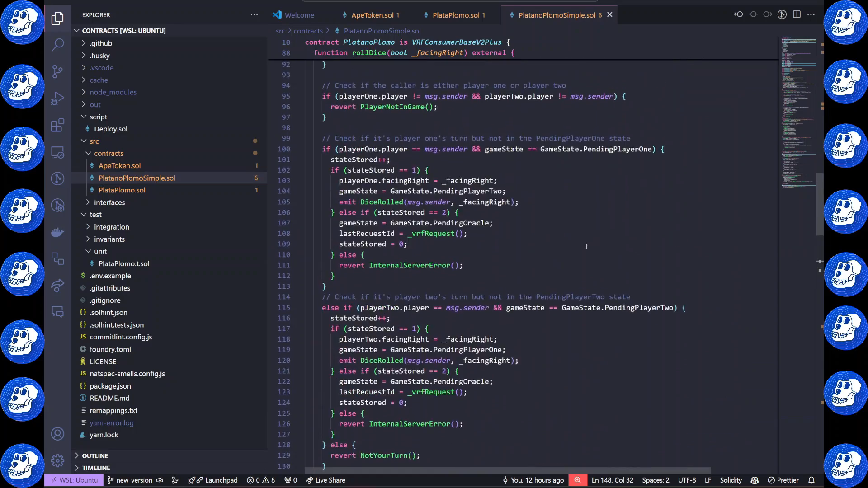Open package.json file

(x=170, y=386)
